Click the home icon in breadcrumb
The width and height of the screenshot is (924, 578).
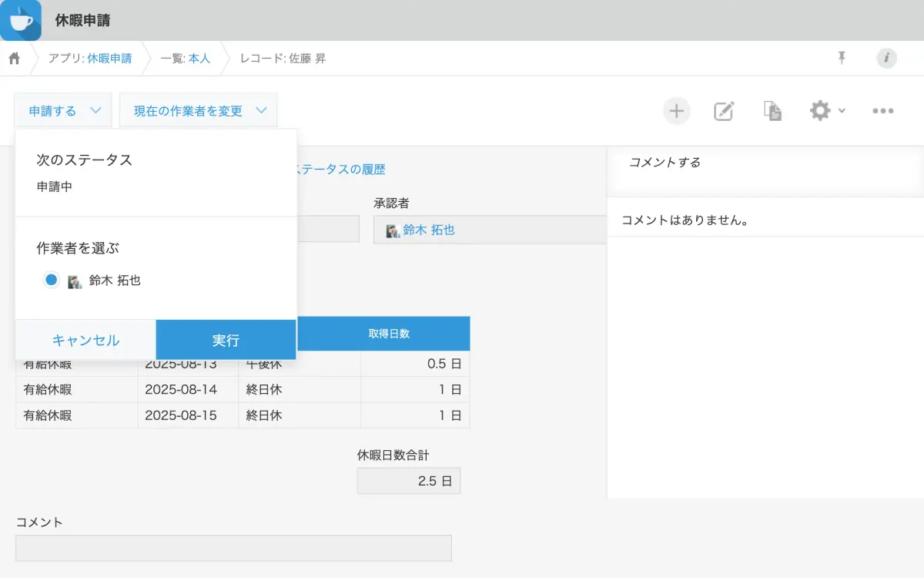pyautogui.click(x=14, y=59)
